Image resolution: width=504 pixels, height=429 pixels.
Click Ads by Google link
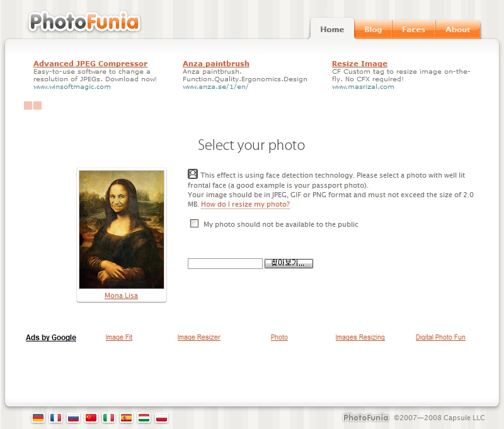pos(51,338)
